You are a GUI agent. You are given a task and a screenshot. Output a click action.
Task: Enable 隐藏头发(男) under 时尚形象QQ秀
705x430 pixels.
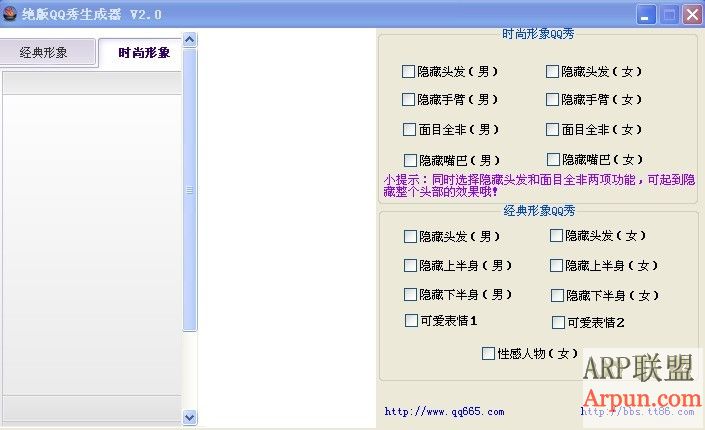pos(408,72)
